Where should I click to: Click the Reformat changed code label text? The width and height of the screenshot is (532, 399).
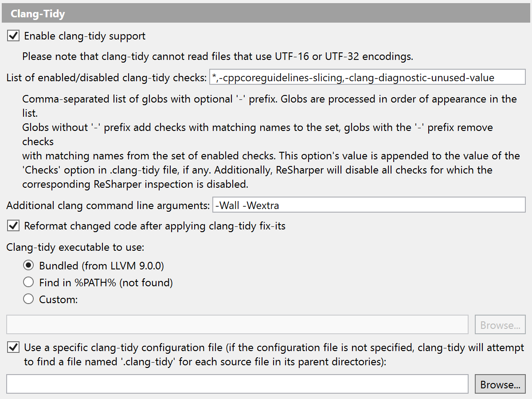click(155, 226)
